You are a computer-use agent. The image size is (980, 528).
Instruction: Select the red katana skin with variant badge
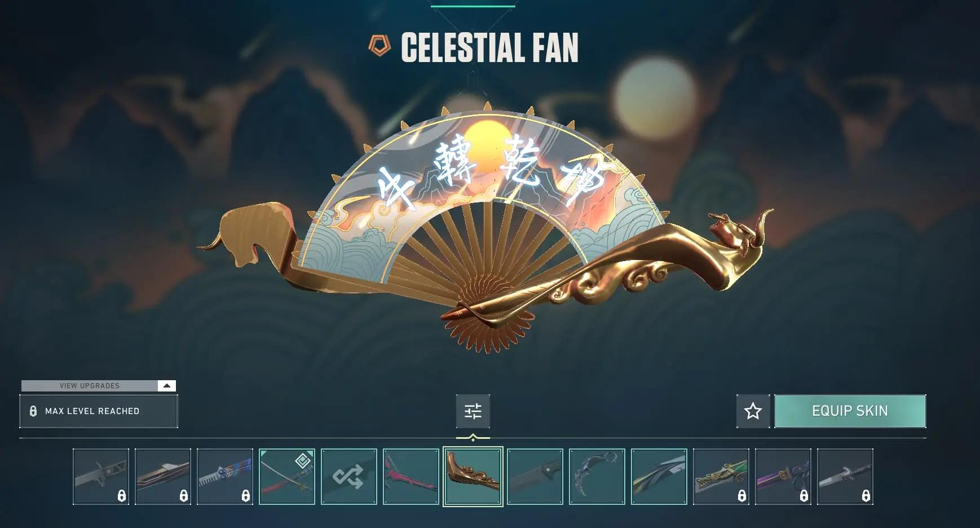[x=287, y=477]
